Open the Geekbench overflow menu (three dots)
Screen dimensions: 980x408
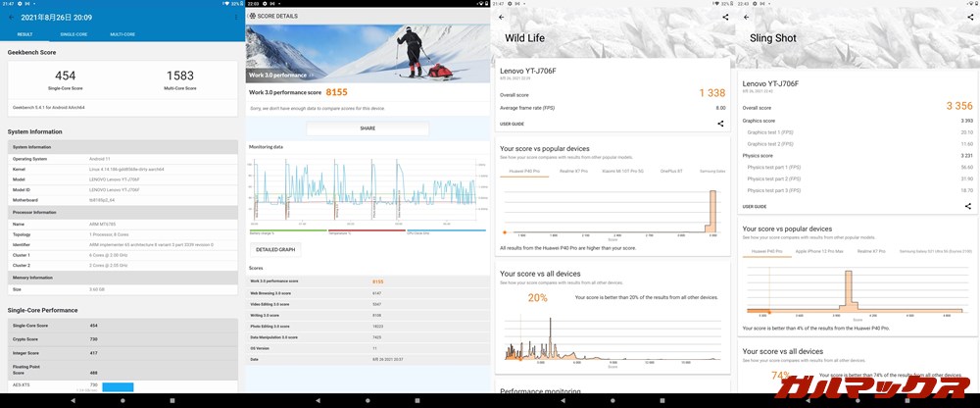click(235, 18)
